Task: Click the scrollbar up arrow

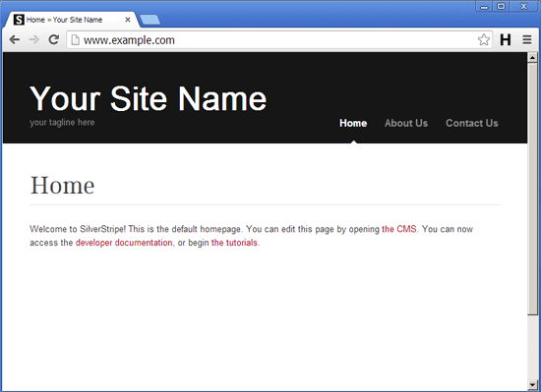Action: 532,57
